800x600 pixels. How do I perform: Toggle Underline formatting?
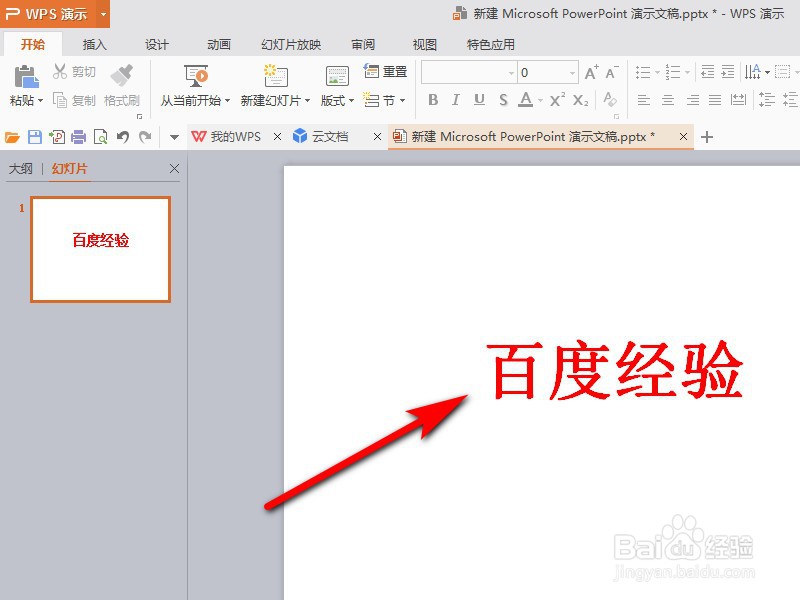[x=479, y=99]
